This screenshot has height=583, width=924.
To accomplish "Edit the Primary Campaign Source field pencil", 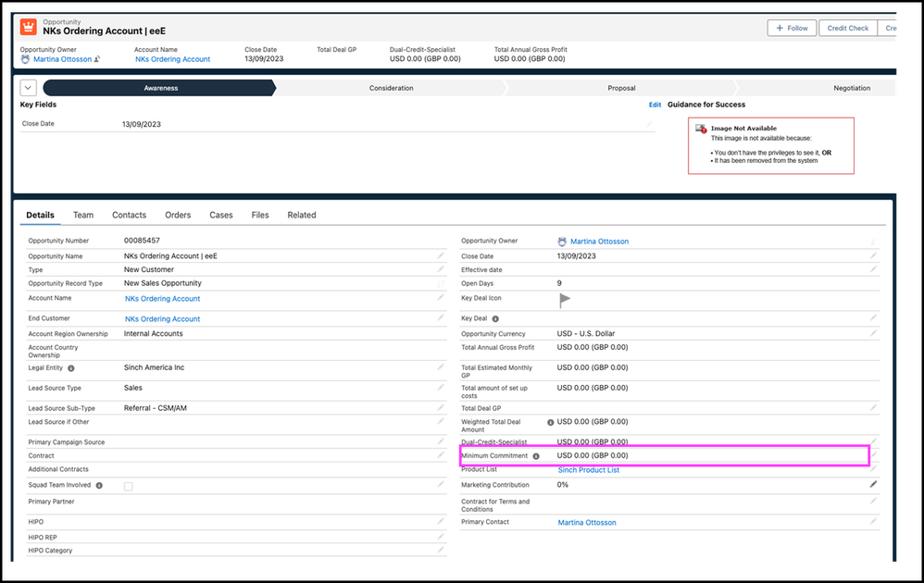I will click(x=440, y=441).
